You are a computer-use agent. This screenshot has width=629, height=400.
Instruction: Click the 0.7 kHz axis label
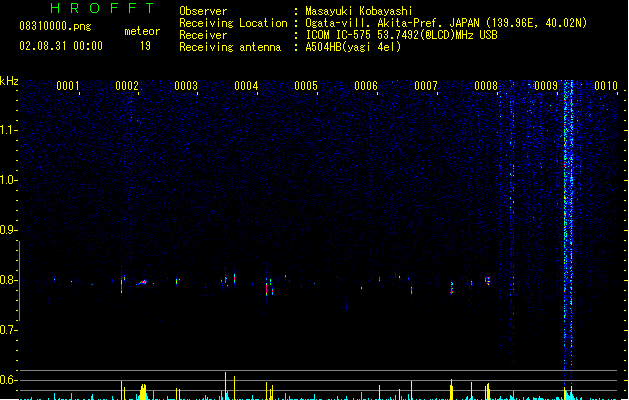tap(8, 330)
